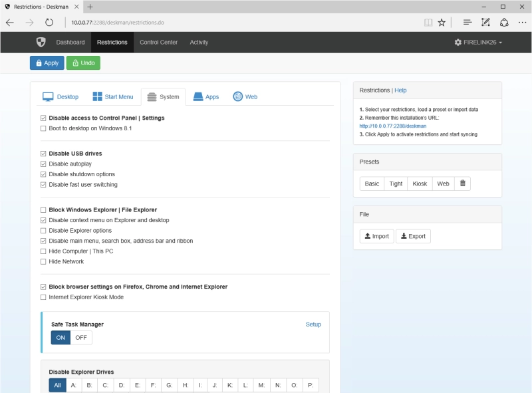Toggle Disable fast user switching
The width and height of the screenshot is (532, 393).
coord(43,185)
